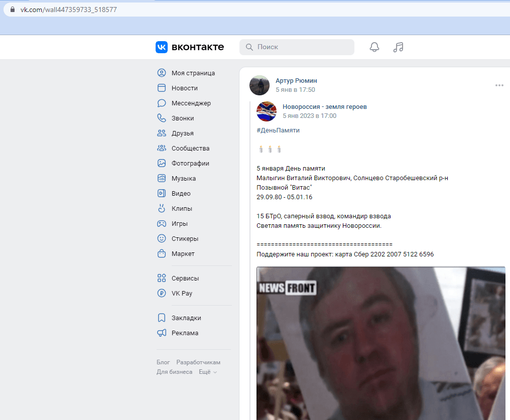The image size is (510, 420).
Task: Click in the Поиск search field
Action: 301,47
